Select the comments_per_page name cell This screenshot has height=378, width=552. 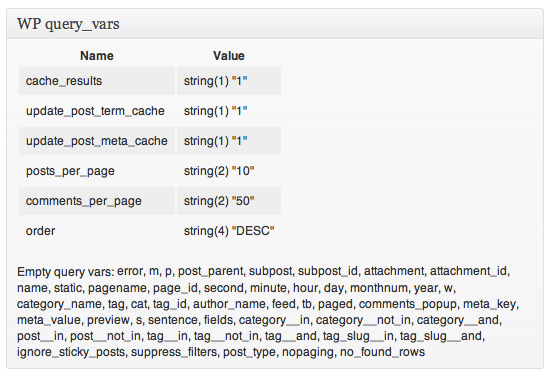tap(97, 201)
